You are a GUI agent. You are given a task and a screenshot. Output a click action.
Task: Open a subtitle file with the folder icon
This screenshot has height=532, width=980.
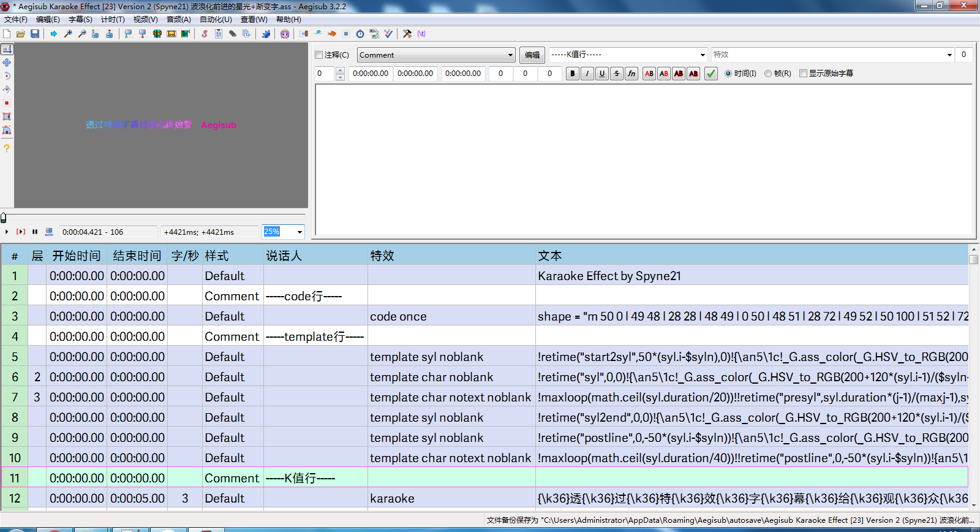[21, 34]
